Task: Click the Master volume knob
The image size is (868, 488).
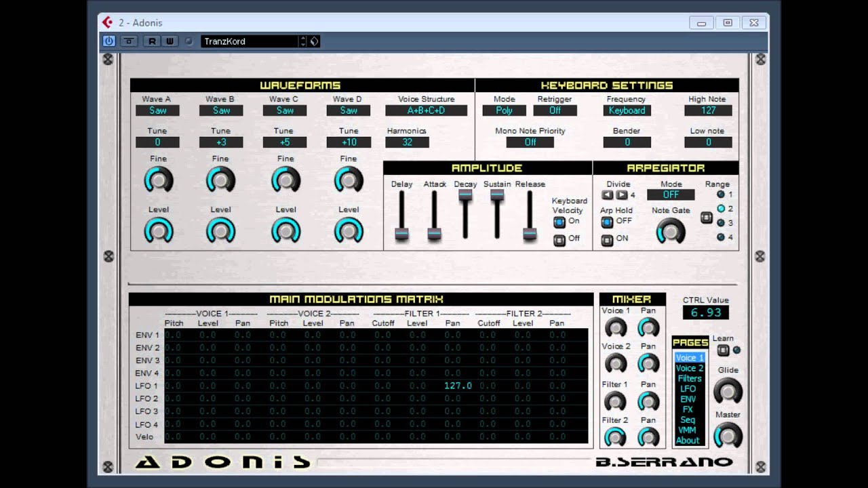Action: click(728, 435)
